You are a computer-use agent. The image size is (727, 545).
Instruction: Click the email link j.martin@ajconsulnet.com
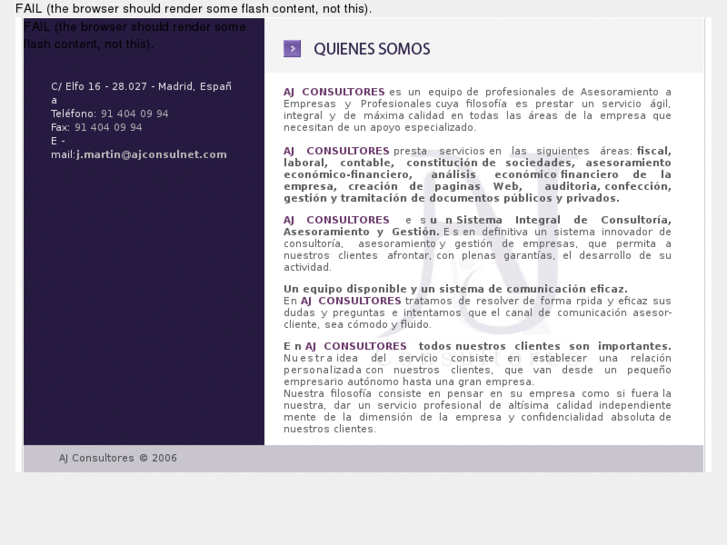coord(152,154)
